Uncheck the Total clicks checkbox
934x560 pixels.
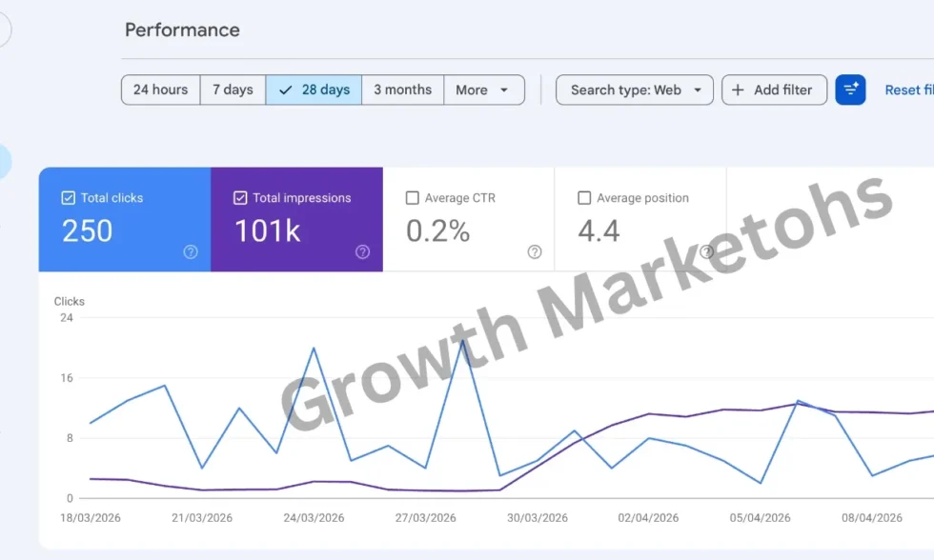click(x=68, y=197)
